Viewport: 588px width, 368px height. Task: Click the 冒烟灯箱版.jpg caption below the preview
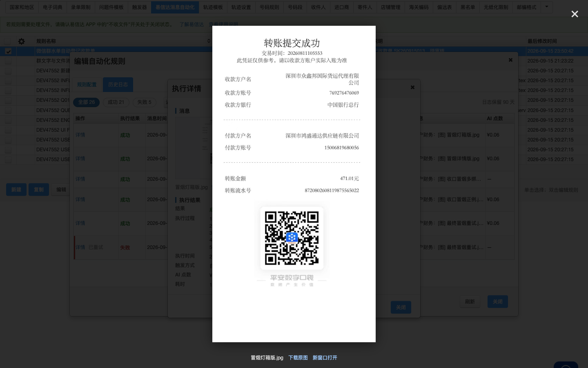[x=267, y=358]
